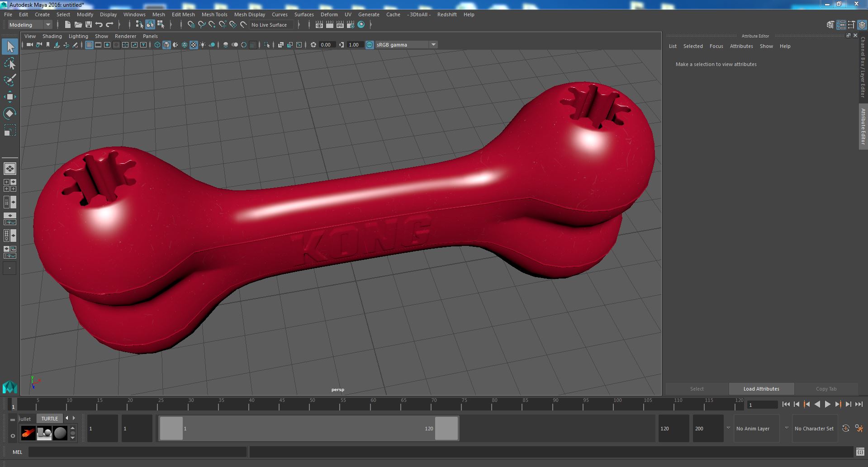
Task: Click the shelf tabs menu icon
Action: click(13, 420)
